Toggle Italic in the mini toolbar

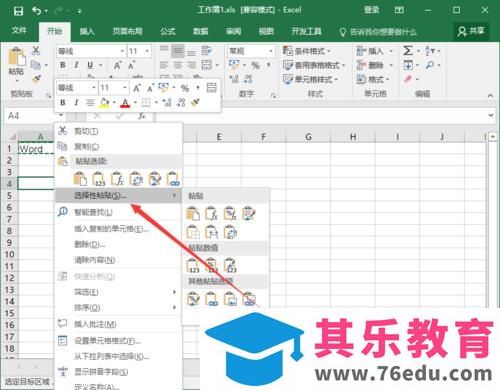pos(76,103)
